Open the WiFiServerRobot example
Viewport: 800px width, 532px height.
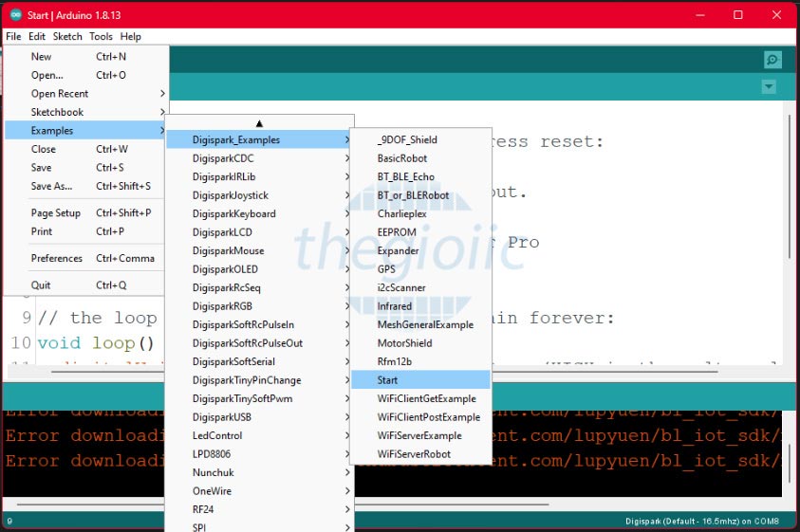pos(421,453)
